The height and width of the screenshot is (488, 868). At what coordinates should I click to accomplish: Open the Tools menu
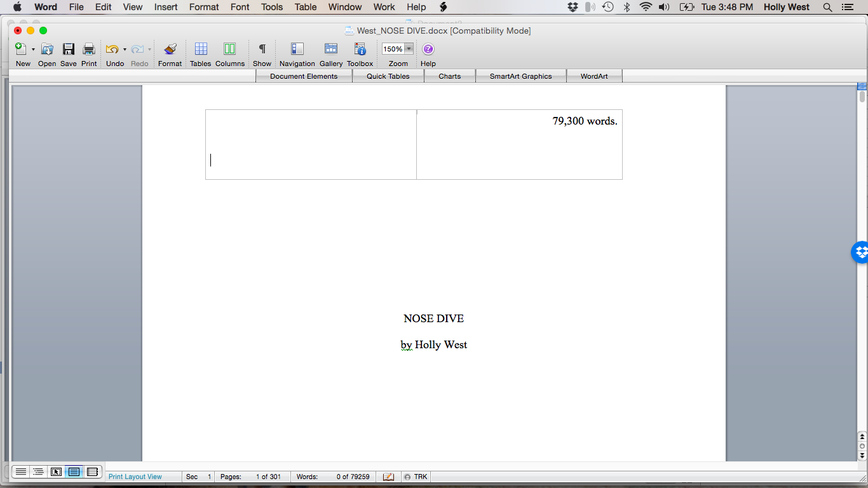272,7
